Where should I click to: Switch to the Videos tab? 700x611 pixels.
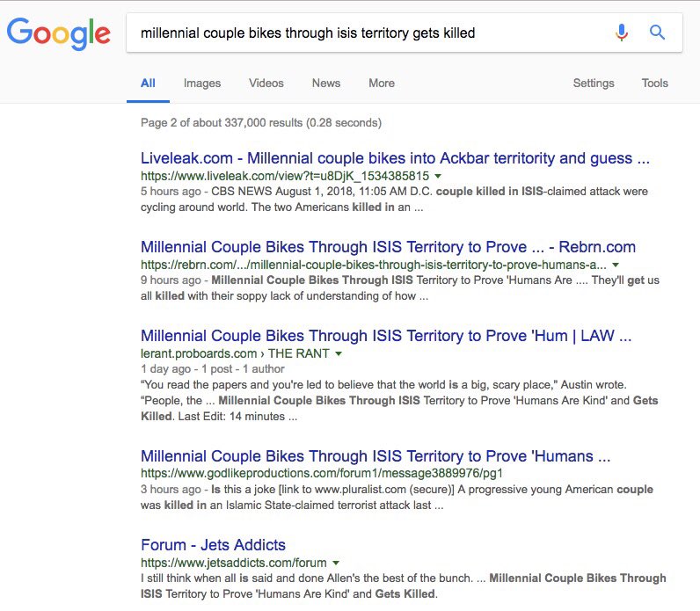pos(266,83)
